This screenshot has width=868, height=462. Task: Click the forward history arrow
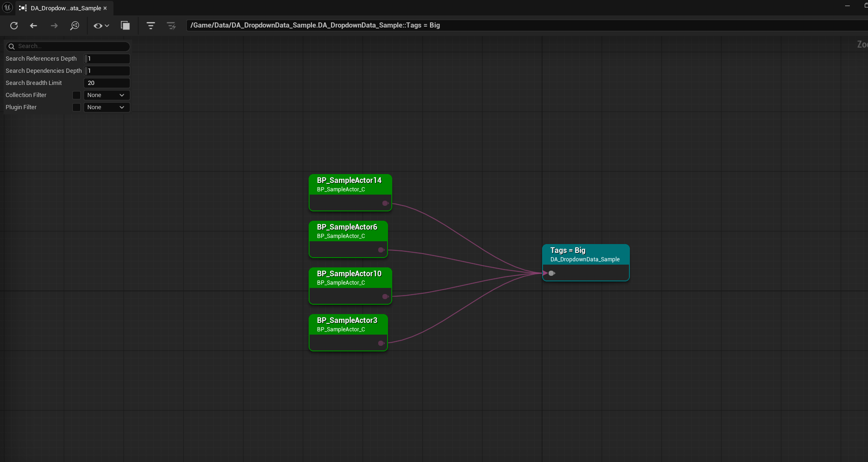click(x=54, y=26)
